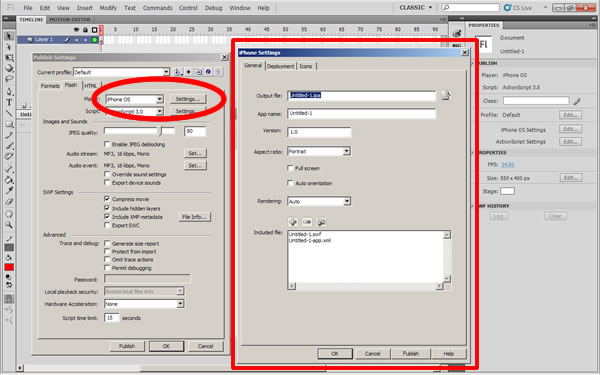Open the Window menu
This screenshot has width=600, height=375.
pos(240,8)
